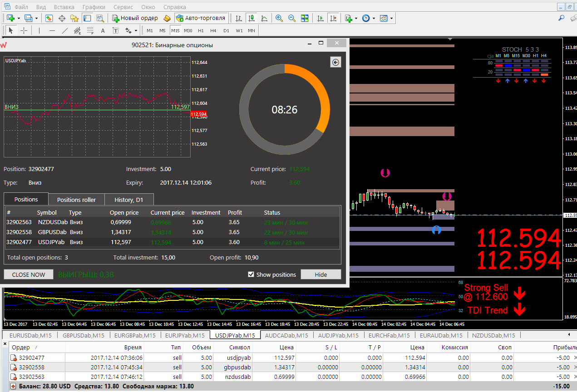Open the Сервис menu

click(x=123, y=7)
